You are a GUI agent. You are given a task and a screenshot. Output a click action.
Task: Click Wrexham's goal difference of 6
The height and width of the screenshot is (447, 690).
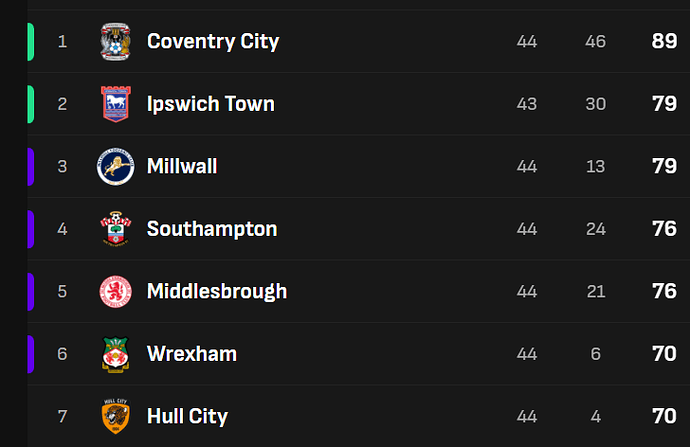[x=595, y=354]
